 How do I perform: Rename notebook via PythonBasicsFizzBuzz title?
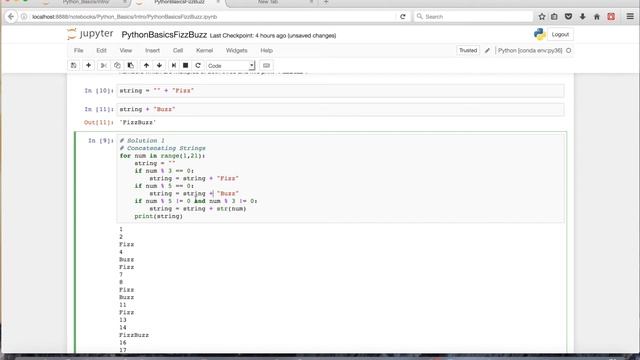pyautogui.click(x=164, y=35)
